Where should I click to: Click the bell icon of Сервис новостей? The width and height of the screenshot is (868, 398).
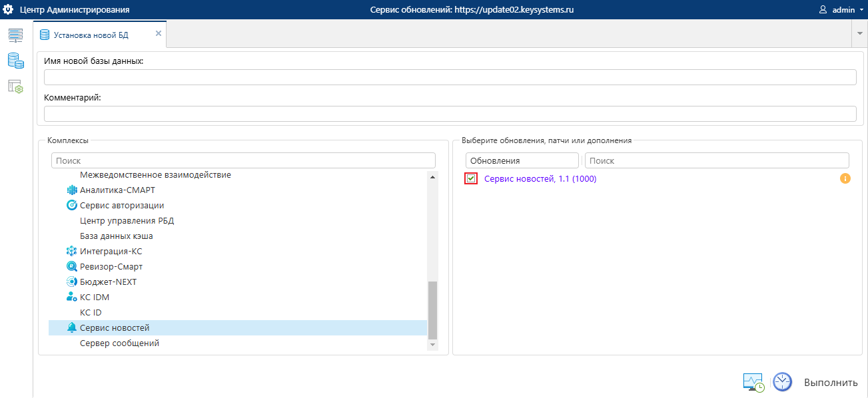point(72,328)
